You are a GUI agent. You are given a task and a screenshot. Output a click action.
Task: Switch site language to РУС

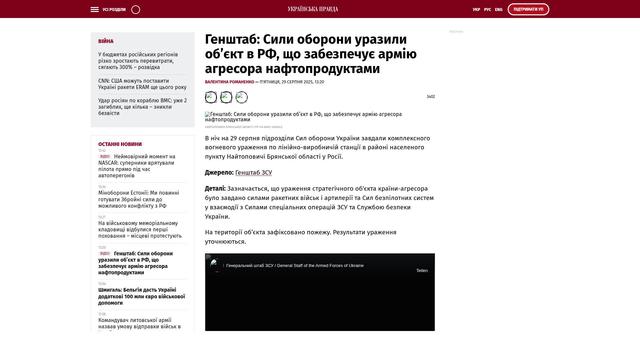(x=487, y=9)
